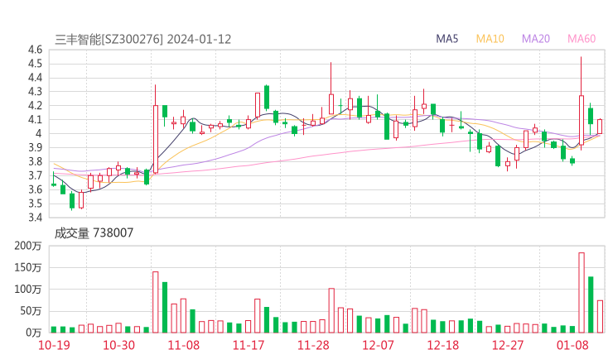Click the MA20 legend label
The image size is (613, 364).
(536, 39)
